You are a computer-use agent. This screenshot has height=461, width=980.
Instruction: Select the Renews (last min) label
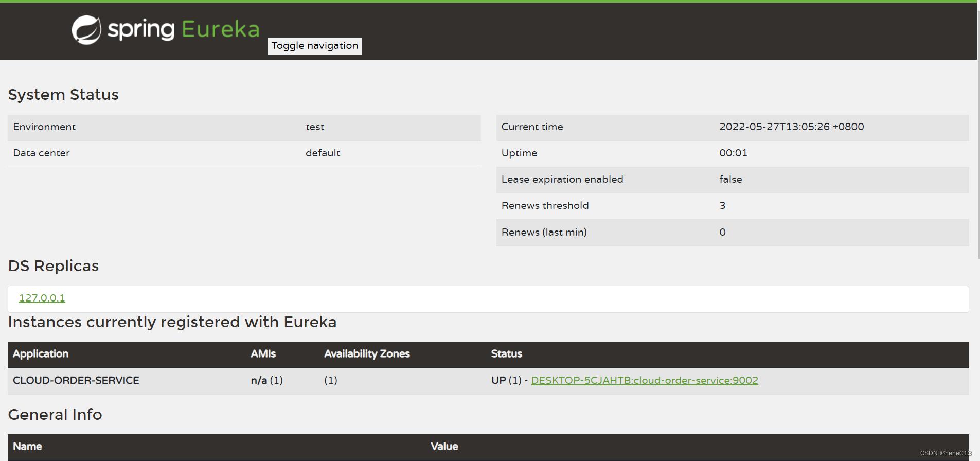(544, 233)
